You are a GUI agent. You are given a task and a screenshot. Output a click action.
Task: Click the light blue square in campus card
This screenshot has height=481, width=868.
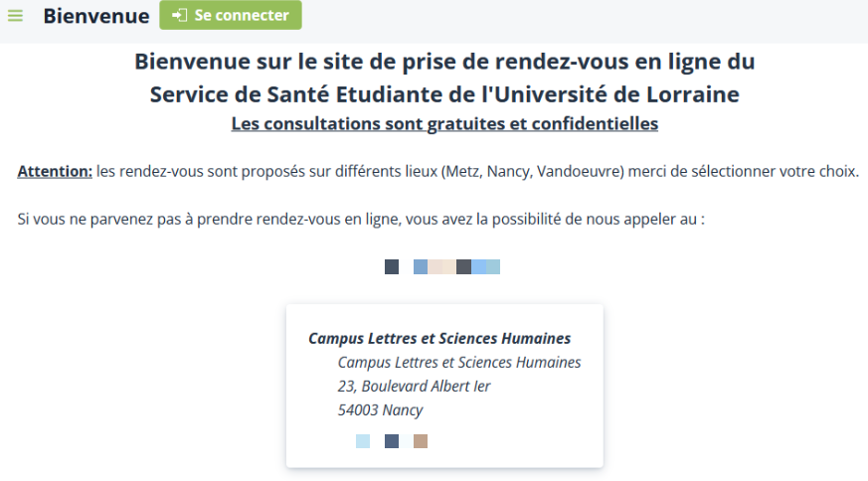363,441
